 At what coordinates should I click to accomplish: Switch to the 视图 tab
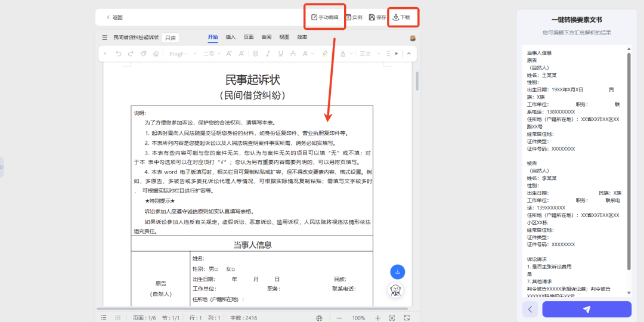[x=284, y=37]
